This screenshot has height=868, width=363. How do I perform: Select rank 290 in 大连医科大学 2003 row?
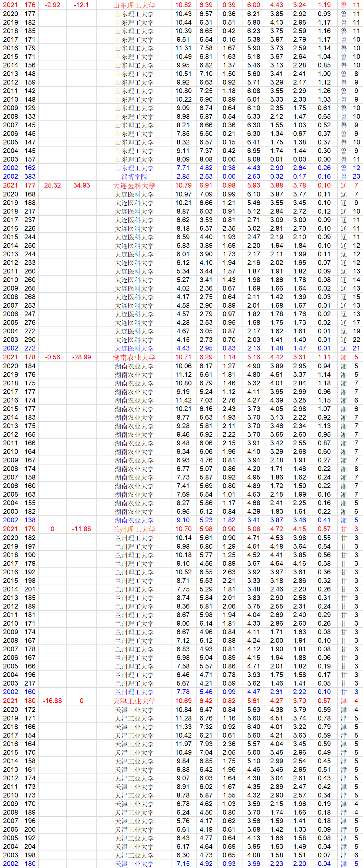point(30,340)
